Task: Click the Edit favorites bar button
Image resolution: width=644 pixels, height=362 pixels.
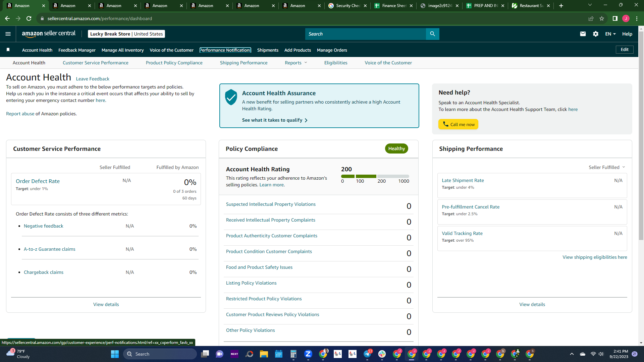Action: (x=625, y=50)
